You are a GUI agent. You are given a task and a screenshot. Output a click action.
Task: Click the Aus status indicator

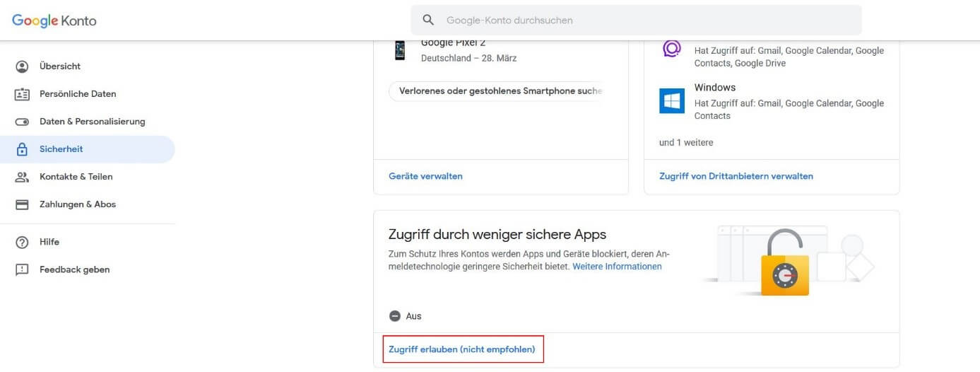tap(395, 316)
